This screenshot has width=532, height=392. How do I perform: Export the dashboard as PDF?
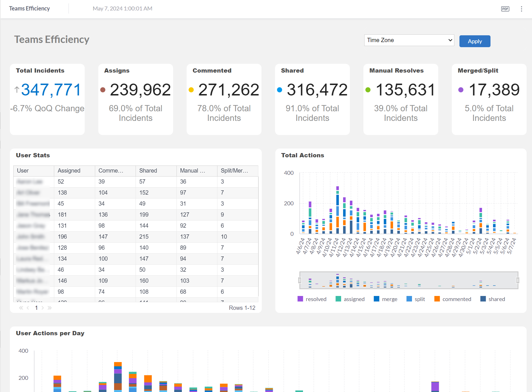tap(505, 9)
